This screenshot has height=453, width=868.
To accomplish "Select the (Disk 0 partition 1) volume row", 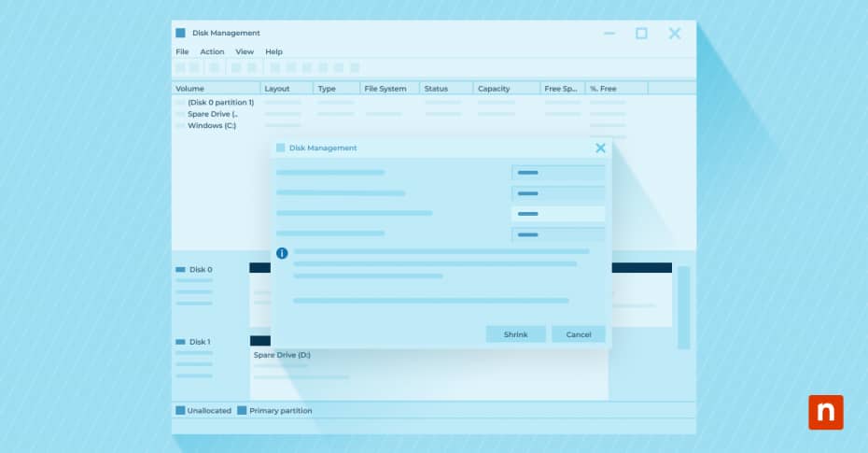I will click(220, 103).
